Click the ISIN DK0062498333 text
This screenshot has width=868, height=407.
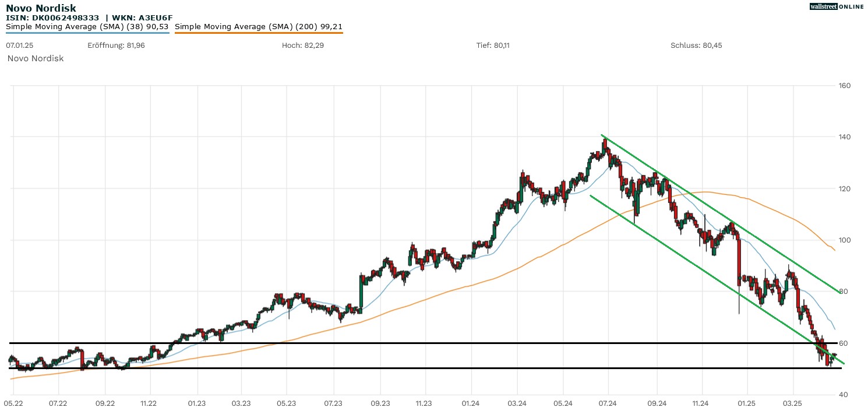point(54,17)
